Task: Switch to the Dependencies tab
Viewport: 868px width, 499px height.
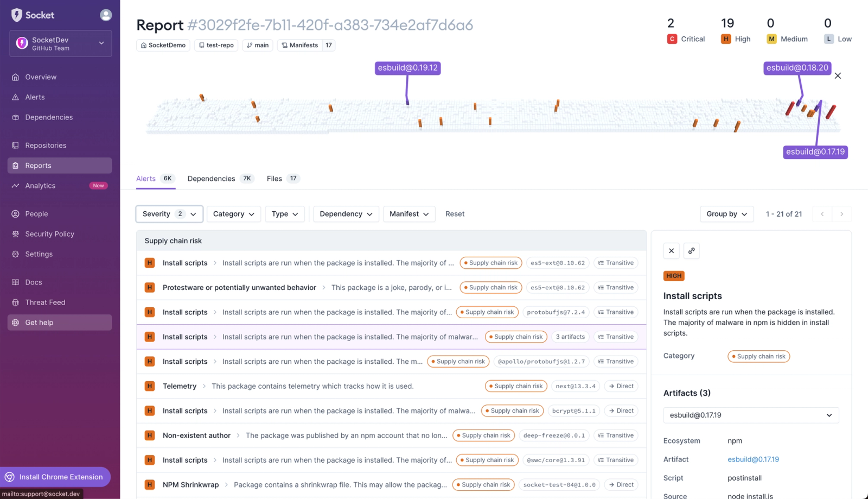Action: (x=220, y=179)
